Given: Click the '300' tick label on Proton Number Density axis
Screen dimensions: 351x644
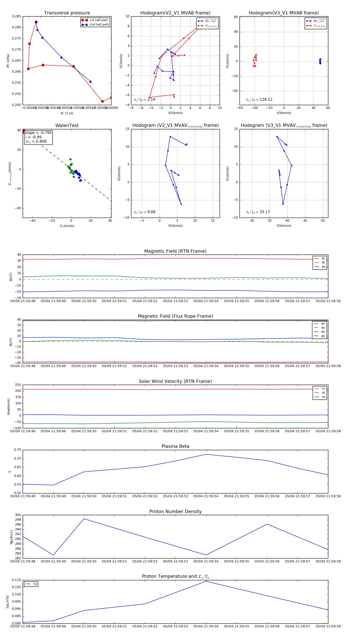Looking at the screenshot, I should pyautogui.click(x=18, y=515).
